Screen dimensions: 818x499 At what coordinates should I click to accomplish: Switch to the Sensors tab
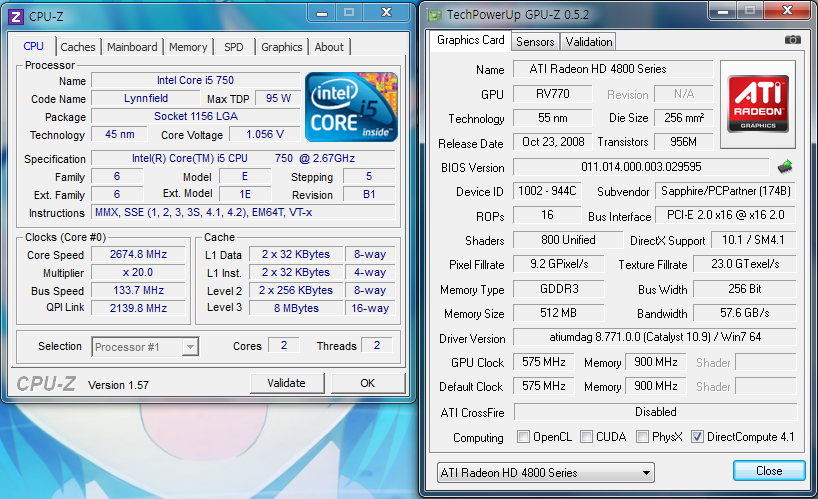click(x=534, y=42)
